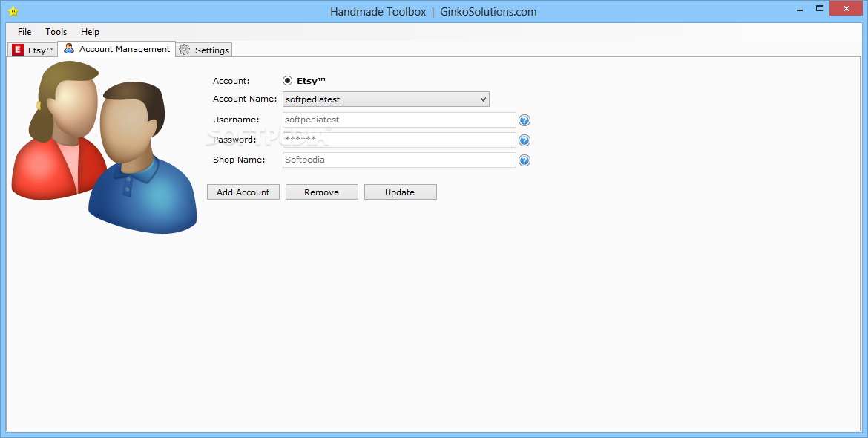Close the Handmade Toolbox window
Viewport: 868px width, 438px height.
point(846,8)
